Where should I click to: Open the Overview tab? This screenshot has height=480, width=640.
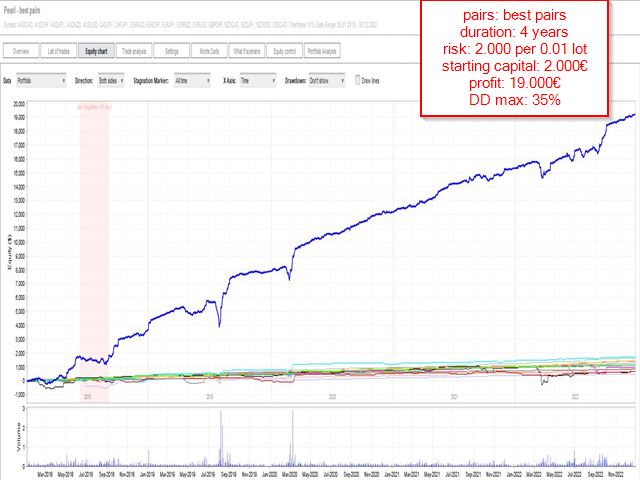click(21, 51)
